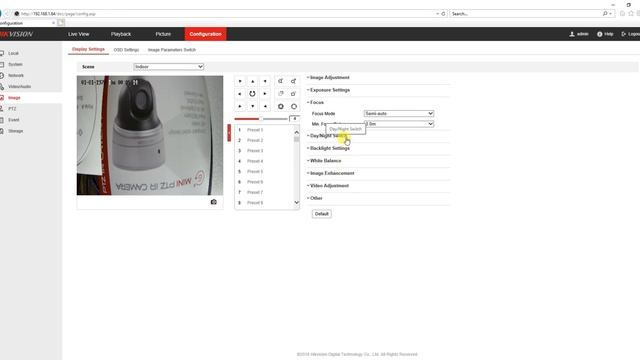The width and height of the screenshot is (640, 360).
Task: Expand Video Adjustment section
Action: click(329, 186)
